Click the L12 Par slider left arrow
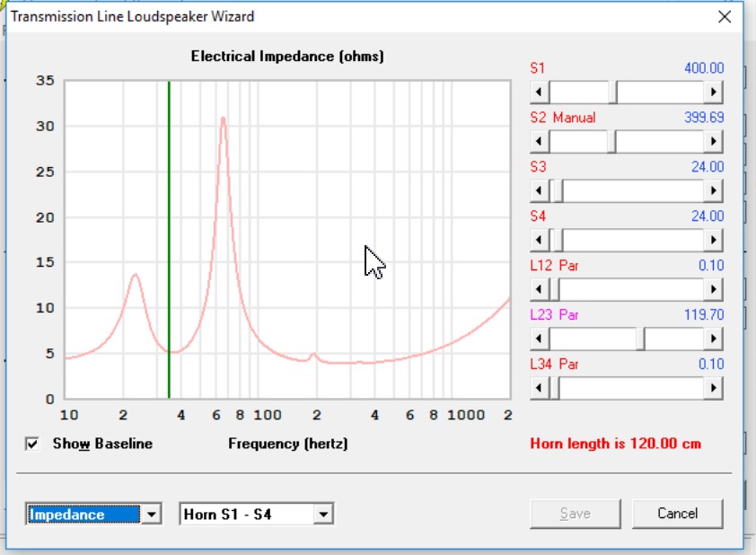This screenshot has width=756, height=555. pyautogui.click(x=539, y=289)
